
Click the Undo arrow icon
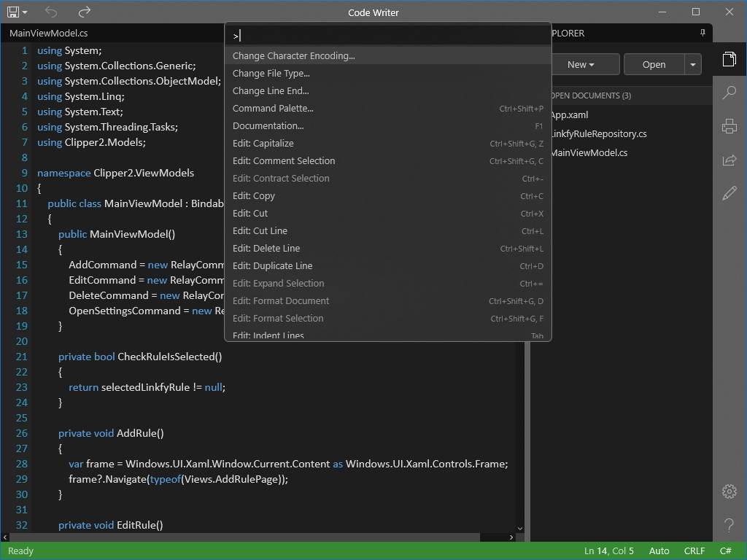tap(50, 12)
